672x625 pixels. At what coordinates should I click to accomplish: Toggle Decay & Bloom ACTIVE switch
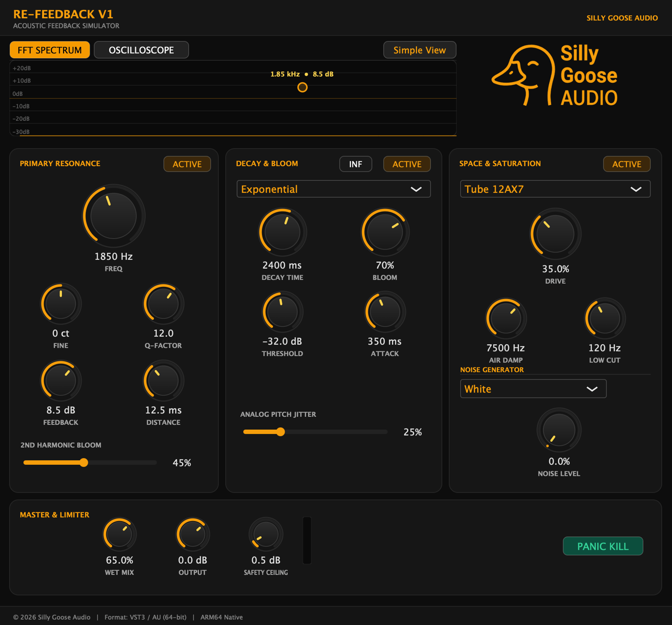point(407,164)
